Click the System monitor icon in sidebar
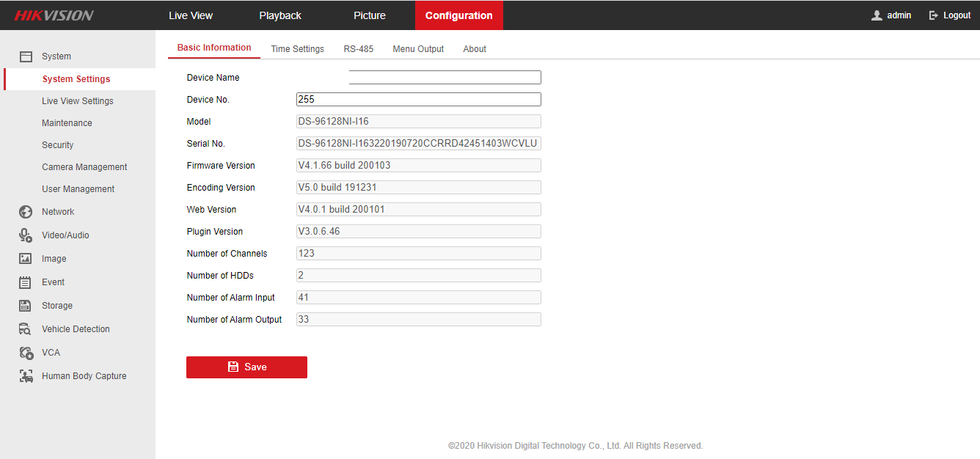 click(26, 56)
